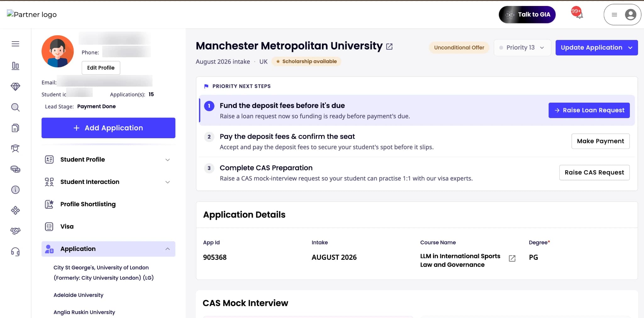Click the Add Application button
The height and width of the screenshot is (318, 644).
click(x=108, y=128)
